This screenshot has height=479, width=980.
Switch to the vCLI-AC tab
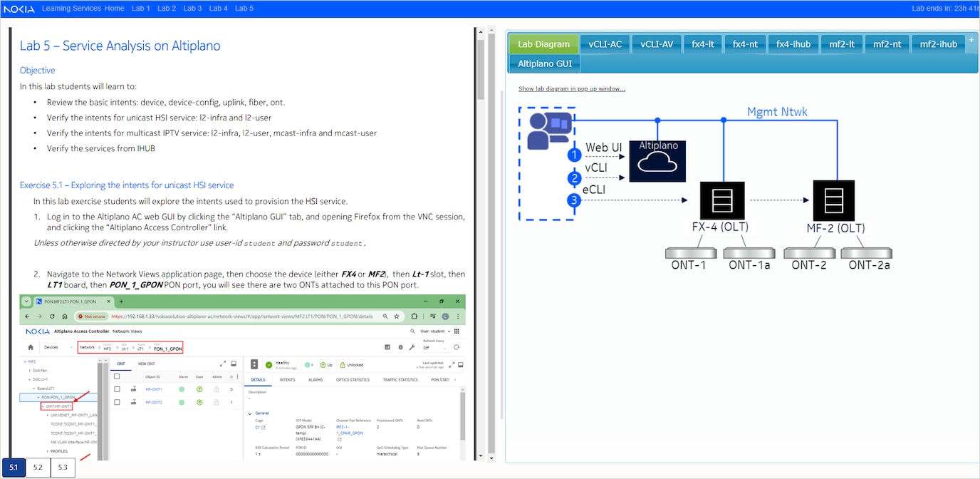[605, 43]
